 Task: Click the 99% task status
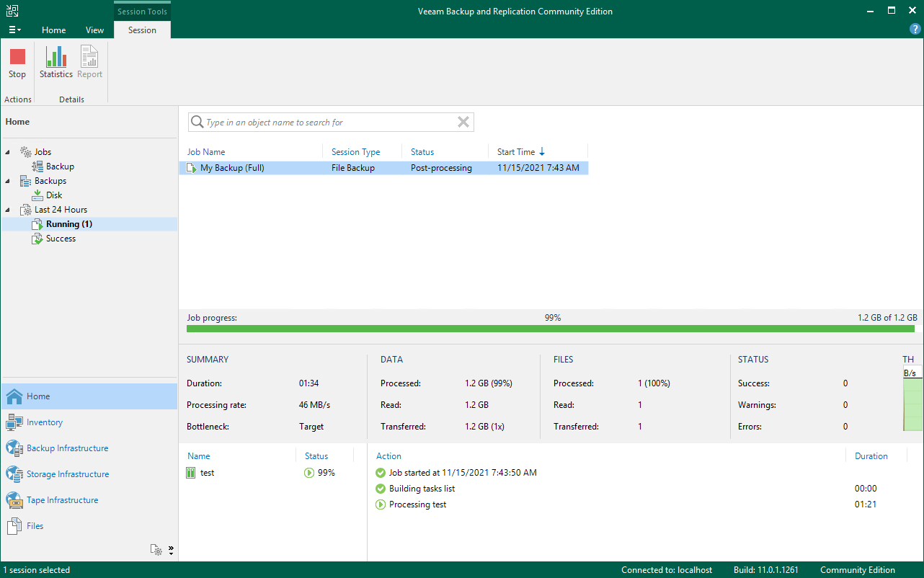tap(326, 473)
